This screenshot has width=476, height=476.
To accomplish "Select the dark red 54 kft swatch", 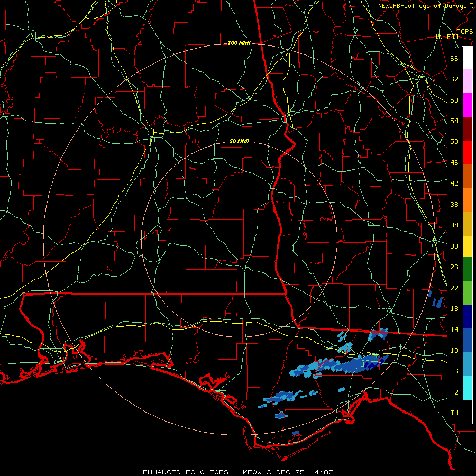I will pyautogui.click(x=467, y=129).
